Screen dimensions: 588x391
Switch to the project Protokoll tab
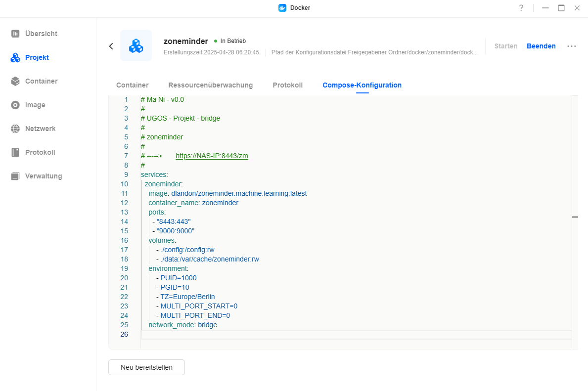[287, 85]
